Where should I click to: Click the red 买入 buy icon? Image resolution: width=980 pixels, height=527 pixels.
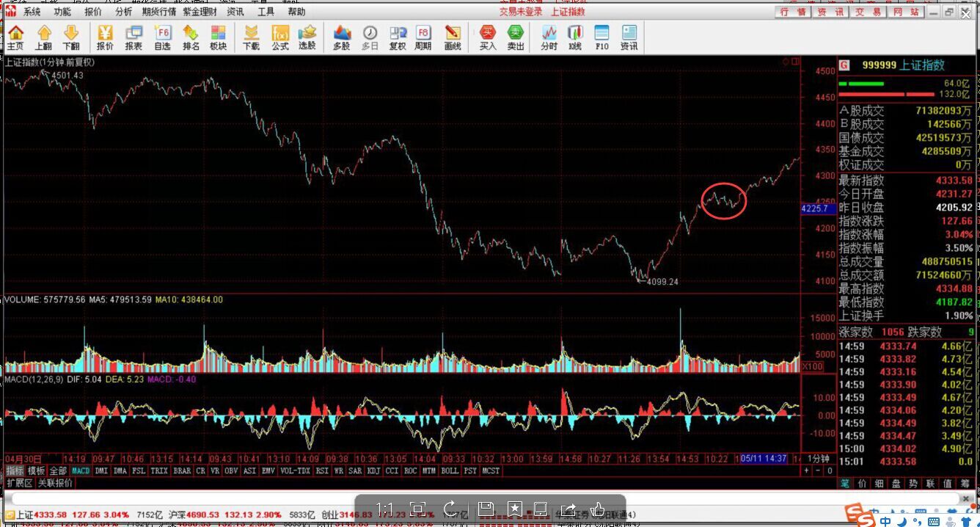point(488,37)
